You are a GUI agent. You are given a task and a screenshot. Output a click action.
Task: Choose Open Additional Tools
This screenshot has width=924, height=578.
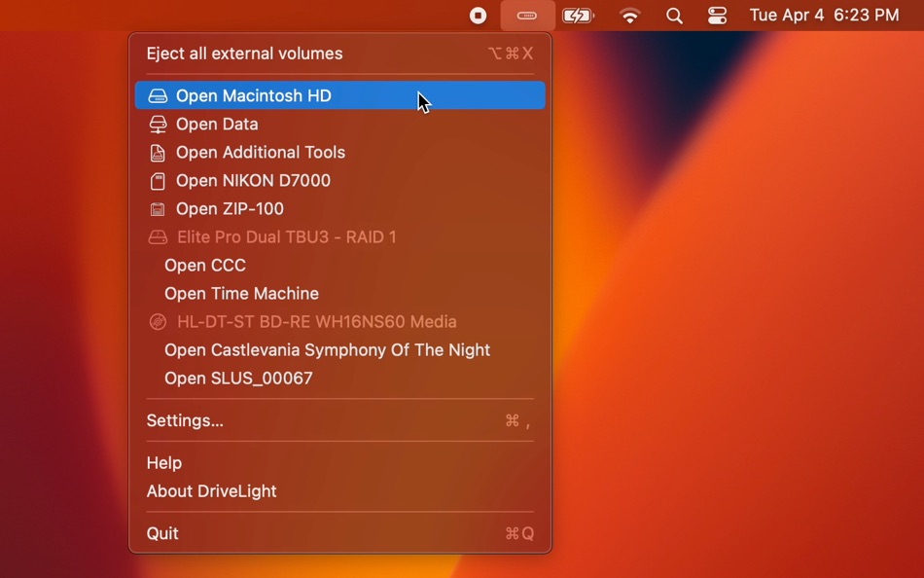pos(340,152)
